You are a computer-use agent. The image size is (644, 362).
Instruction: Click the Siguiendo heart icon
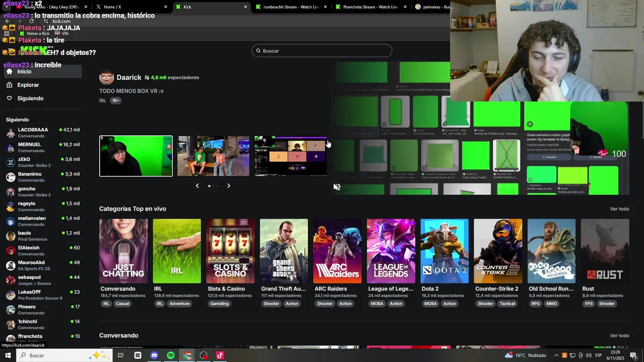point(9,99)
